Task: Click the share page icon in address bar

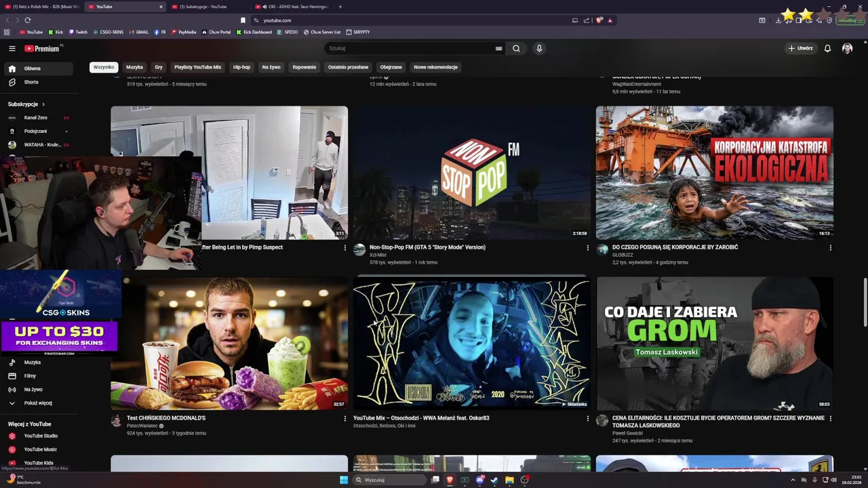Action: pos(587,20)
